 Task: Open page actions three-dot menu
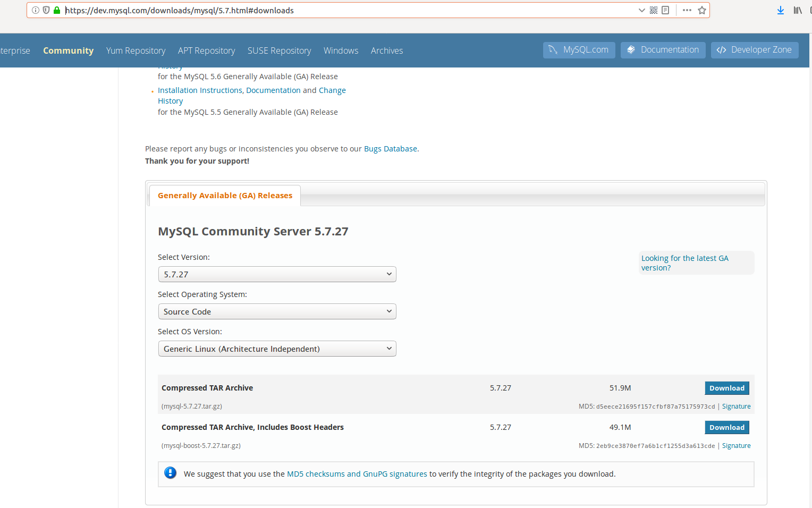point(687,10)
